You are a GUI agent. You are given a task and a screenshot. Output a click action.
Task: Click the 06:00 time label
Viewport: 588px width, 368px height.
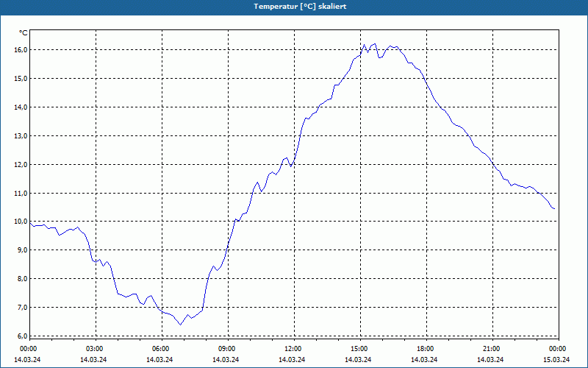coord(160,349)
